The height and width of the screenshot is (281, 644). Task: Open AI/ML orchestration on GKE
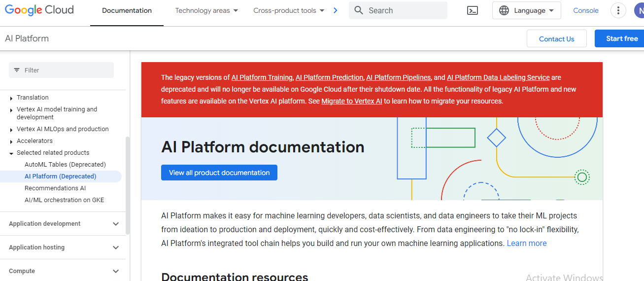click(64, 200)
